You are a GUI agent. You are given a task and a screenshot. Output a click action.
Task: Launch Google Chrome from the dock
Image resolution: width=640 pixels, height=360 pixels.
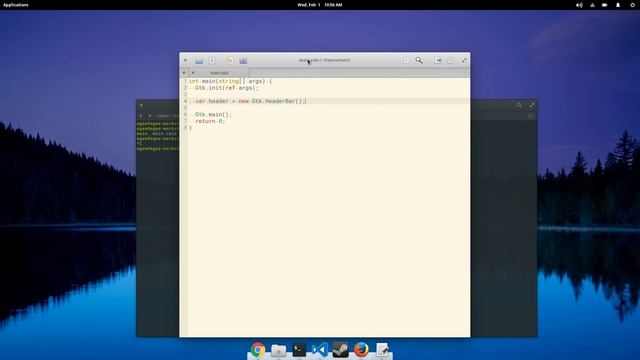click(x=258, y=350)
